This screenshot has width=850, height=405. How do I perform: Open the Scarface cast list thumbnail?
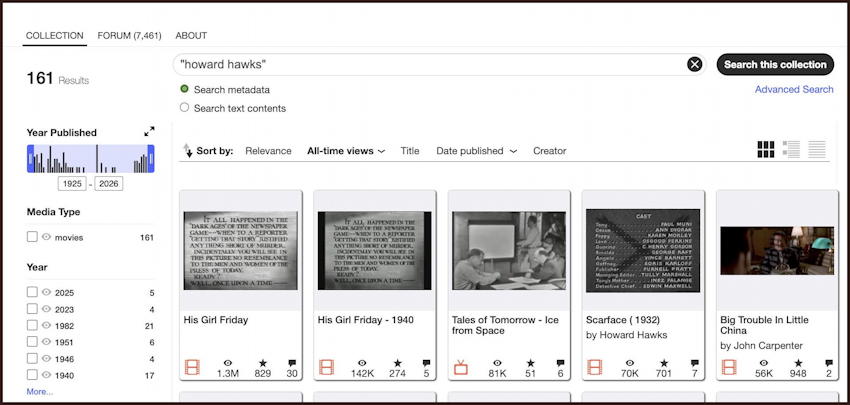coord(643,250)
